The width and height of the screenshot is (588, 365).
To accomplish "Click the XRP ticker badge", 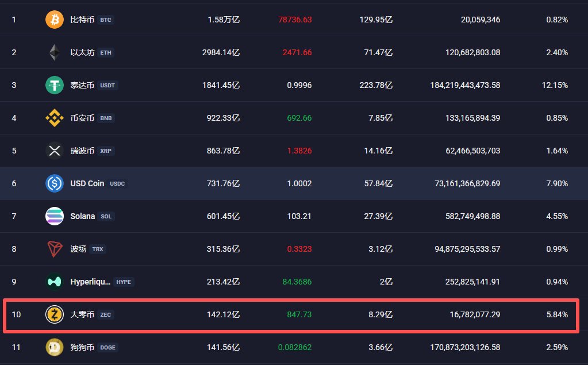I will pos(106,151).
